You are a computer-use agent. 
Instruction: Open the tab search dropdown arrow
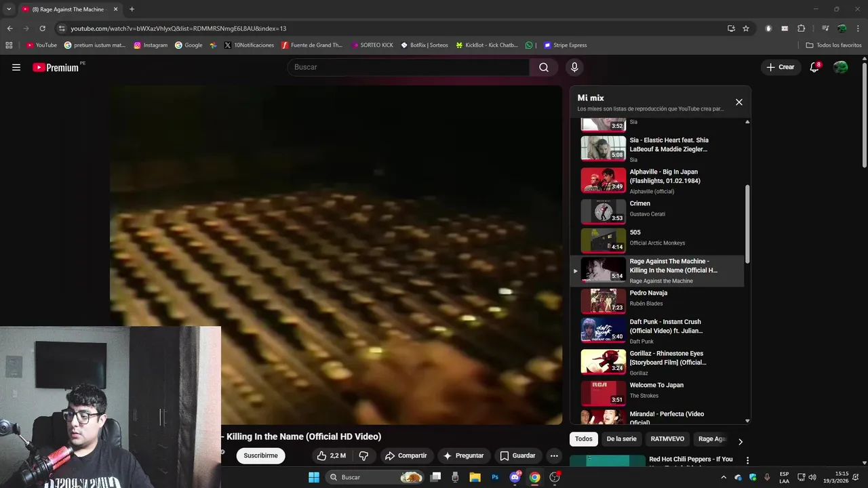pos(9,9)
